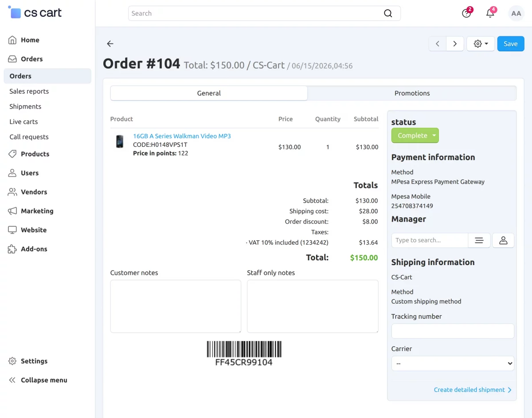Click the manager user icon button

coord(503,240)
